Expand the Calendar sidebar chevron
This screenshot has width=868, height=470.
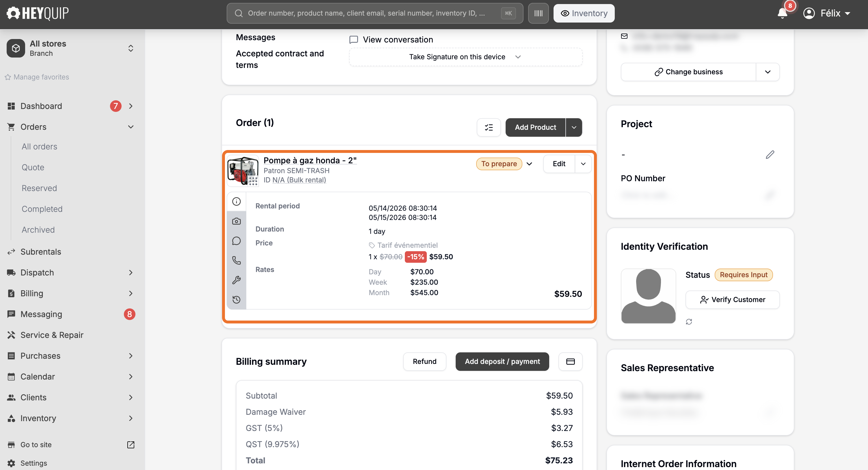pos(131,377)
